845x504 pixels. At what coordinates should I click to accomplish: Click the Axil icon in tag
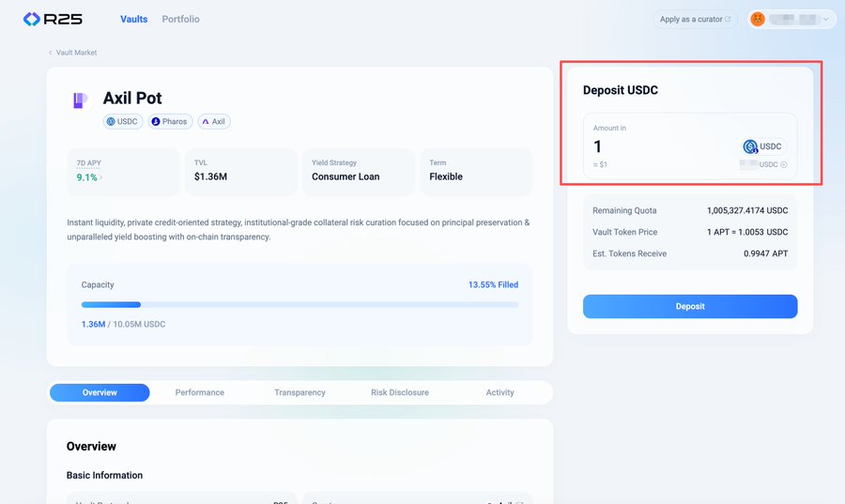tap(206, 122)
